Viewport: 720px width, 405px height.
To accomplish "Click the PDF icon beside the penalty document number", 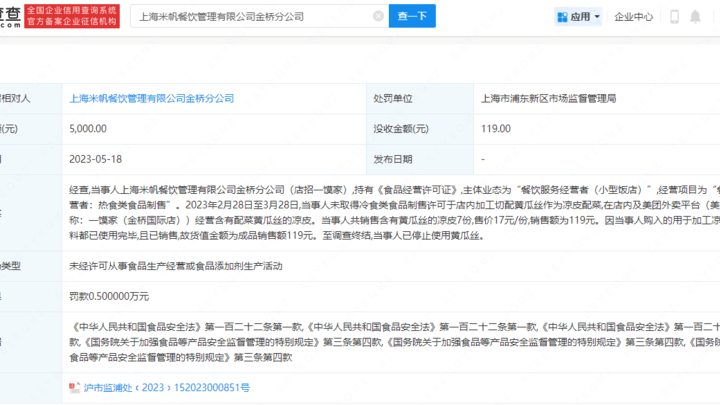I will coord(74,388).
